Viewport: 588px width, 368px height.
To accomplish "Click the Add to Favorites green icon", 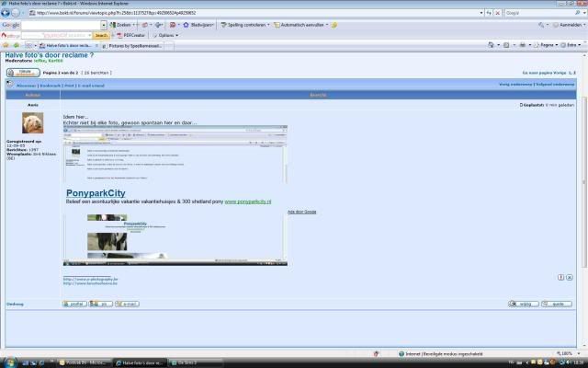I will (17, 45).
